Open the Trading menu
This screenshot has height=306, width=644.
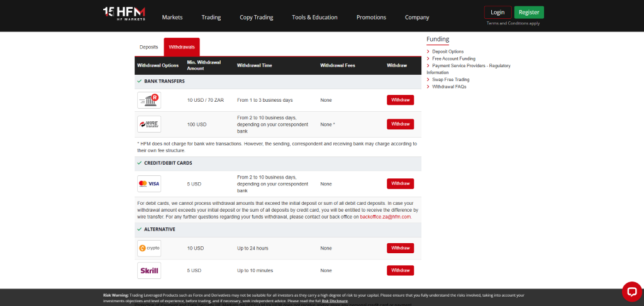(211, 17)
